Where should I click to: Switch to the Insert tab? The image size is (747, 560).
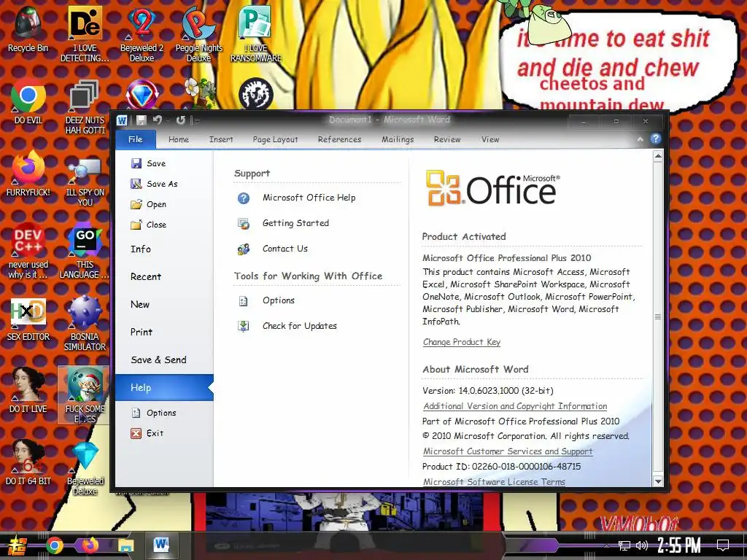[x=221, y=139]
